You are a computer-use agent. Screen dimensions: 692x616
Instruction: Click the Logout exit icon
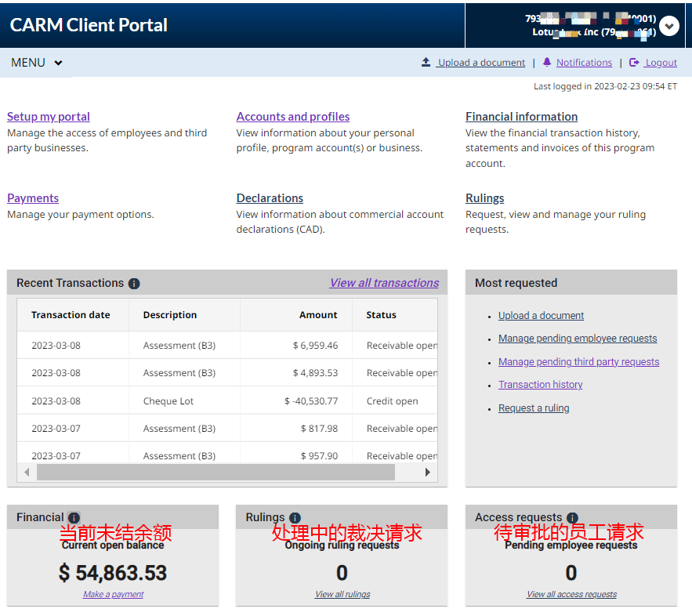[x=634, y=63]
